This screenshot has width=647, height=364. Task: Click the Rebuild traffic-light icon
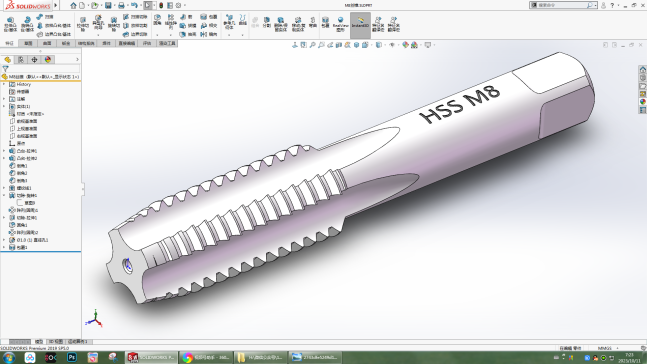point(161,5)
